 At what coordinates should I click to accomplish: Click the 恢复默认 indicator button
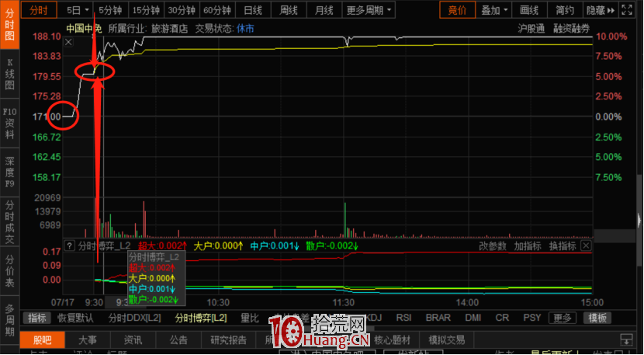(75, 318)
